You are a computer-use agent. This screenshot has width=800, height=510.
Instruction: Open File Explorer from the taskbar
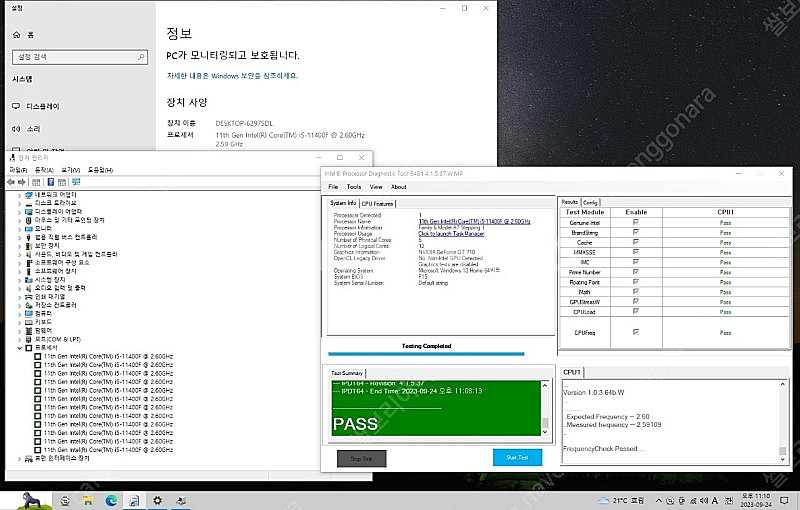pos(88,501)
